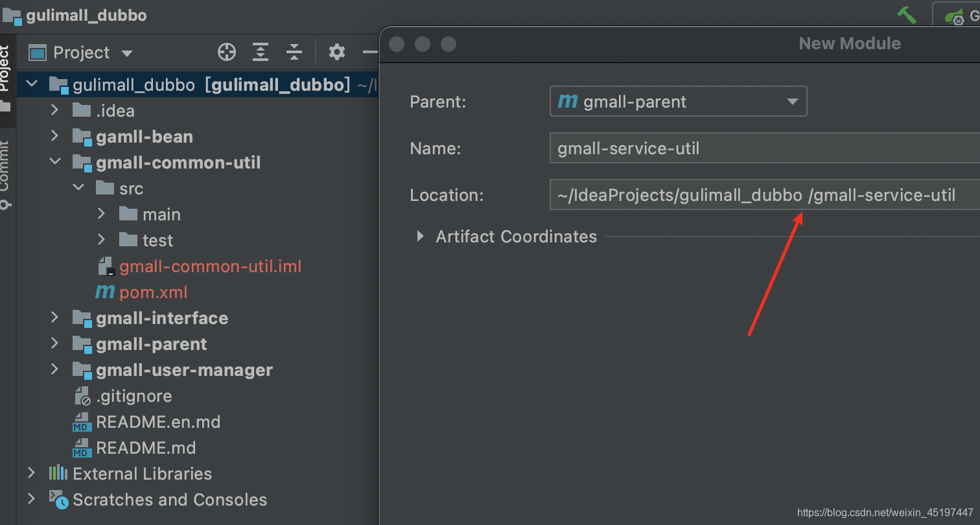Collapse the gmall-common-util module
Screen dimensions: 980x525
point(55,162)
